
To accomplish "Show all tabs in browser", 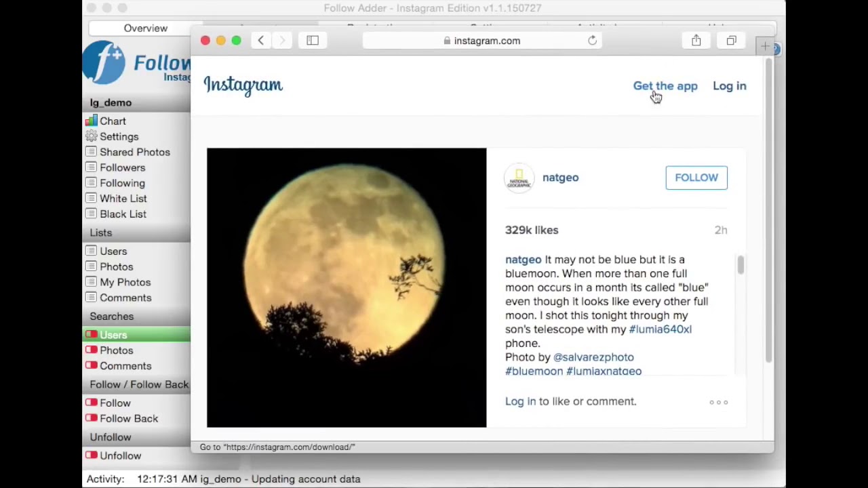I will tap(731, 41).
